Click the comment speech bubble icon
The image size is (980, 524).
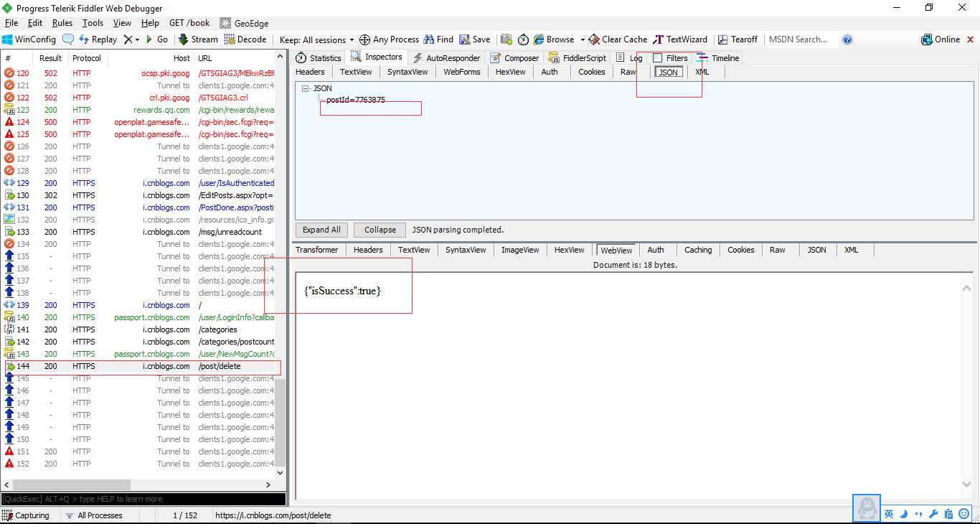(68, 39)
